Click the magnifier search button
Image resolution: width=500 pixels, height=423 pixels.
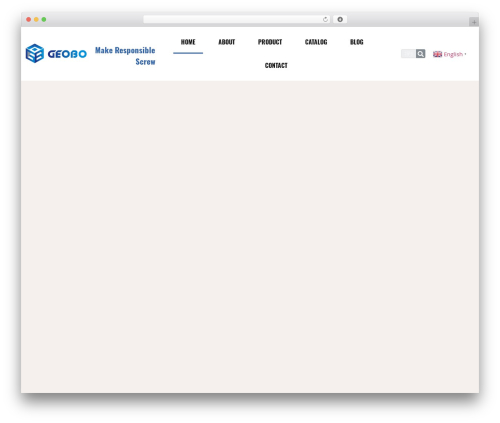[x=421, y=54]
